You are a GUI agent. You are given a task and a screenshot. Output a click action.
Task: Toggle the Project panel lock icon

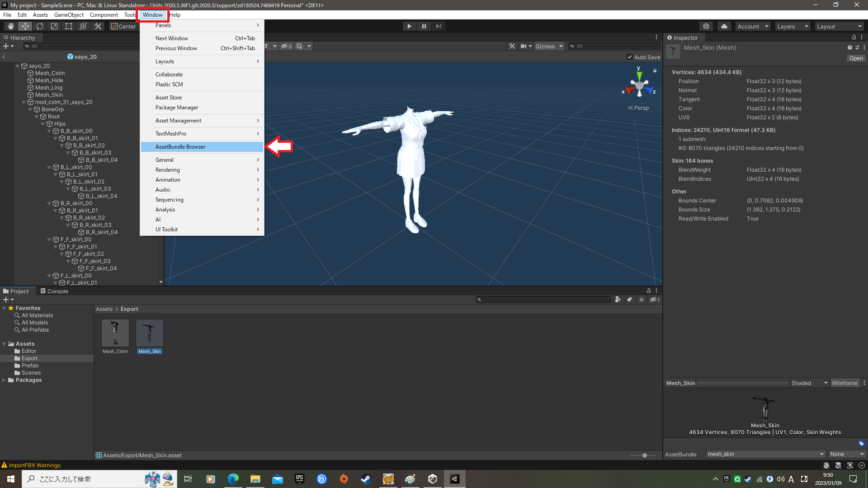[x=648, y=291]
